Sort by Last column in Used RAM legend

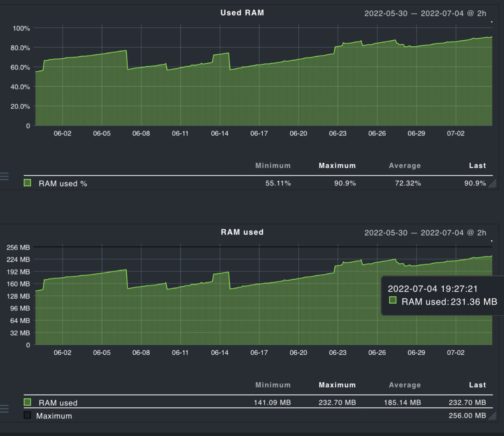[x=477, y=165]
